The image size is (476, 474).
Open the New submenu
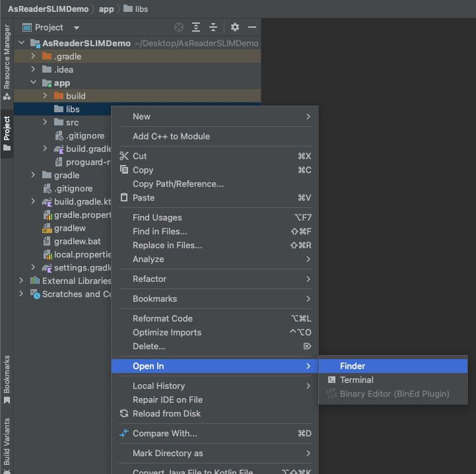[142, 116]
